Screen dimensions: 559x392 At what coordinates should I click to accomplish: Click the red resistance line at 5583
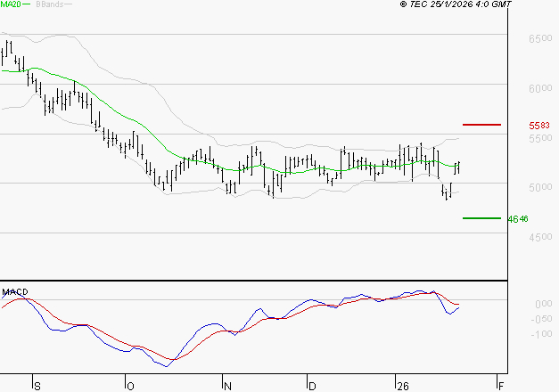481,125
